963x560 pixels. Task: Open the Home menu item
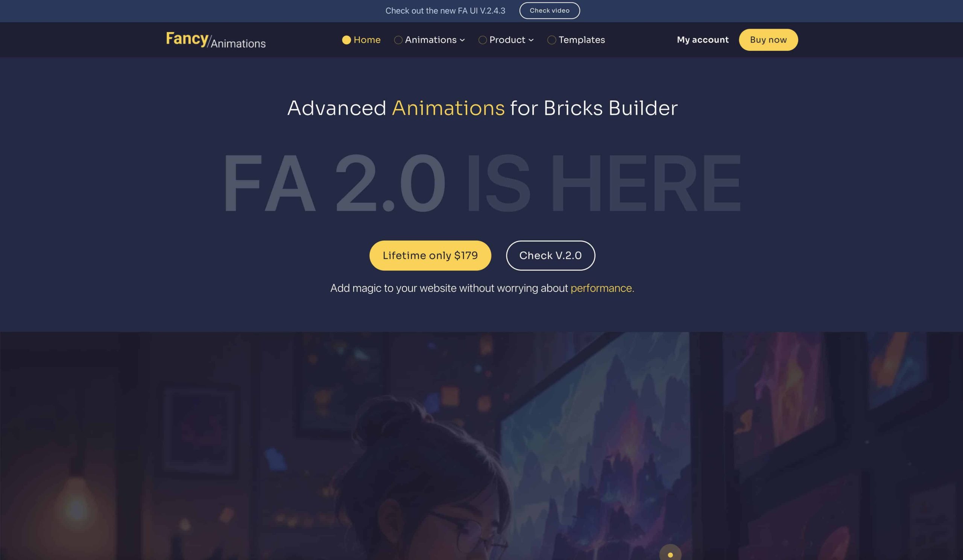tap(367, 40)
